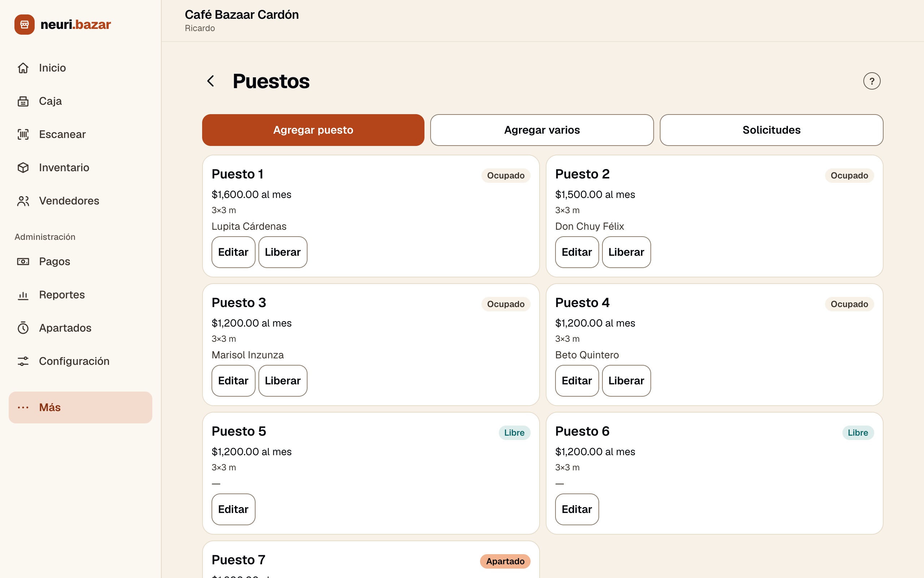
Task: Open help with the question mark icon
Action: click(x=872, y=81)
